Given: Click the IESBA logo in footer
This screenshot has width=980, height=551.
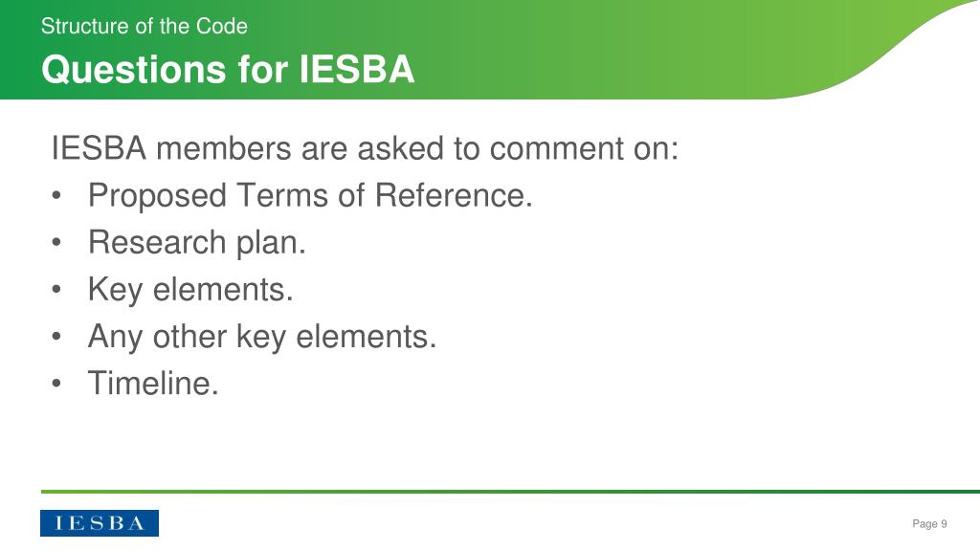Looking at the screenshot, I should 100,523.
